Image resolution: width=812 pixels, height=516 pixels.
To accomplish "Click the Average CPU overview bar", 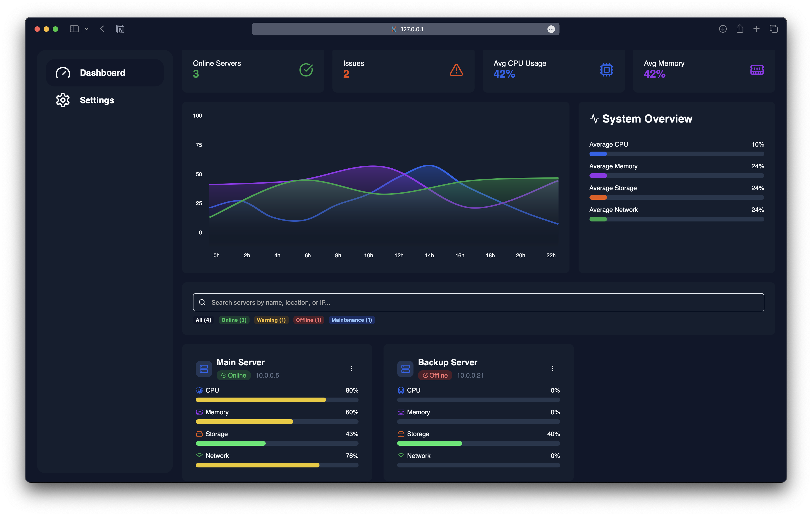I will pos(676,154).
